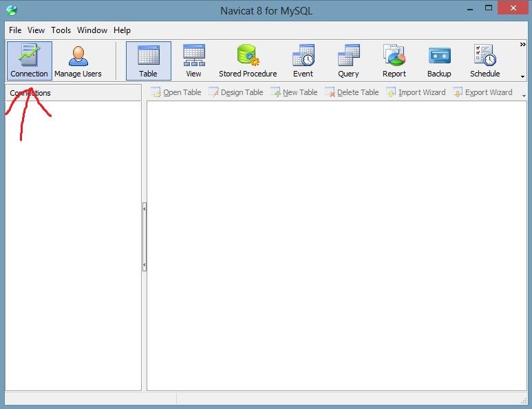The image size is (532, 409).
Task: Open the Tools menu
Action: pyautogui.click(x=61, y=30)
